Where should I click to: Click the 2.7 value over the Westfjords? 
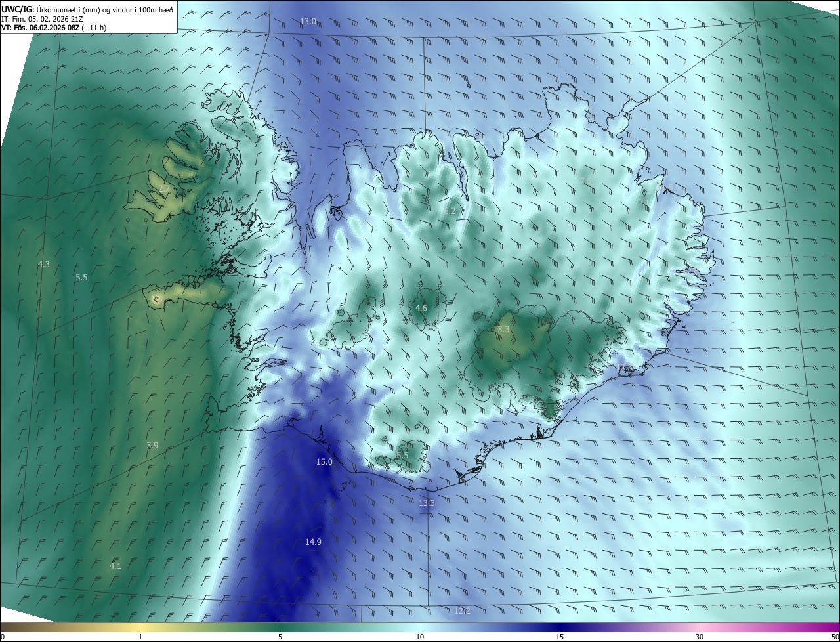coord(164,189)
